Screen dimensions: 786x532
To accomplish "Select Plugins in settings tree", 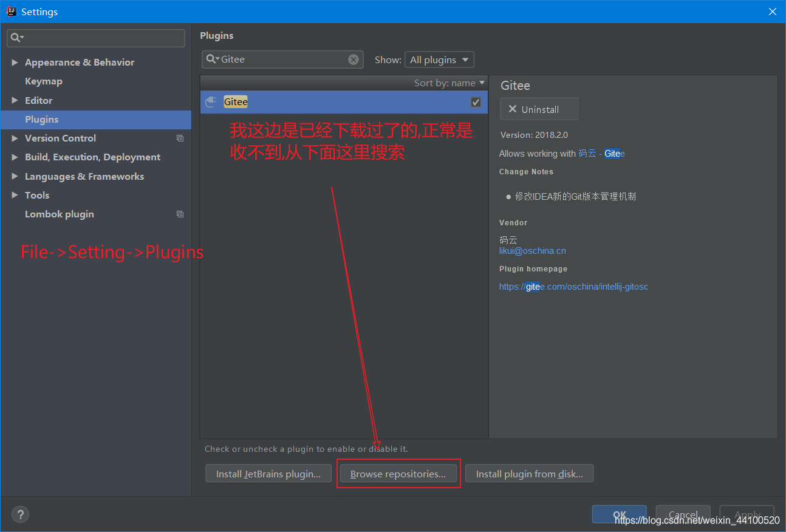I will tap(96, 120).
